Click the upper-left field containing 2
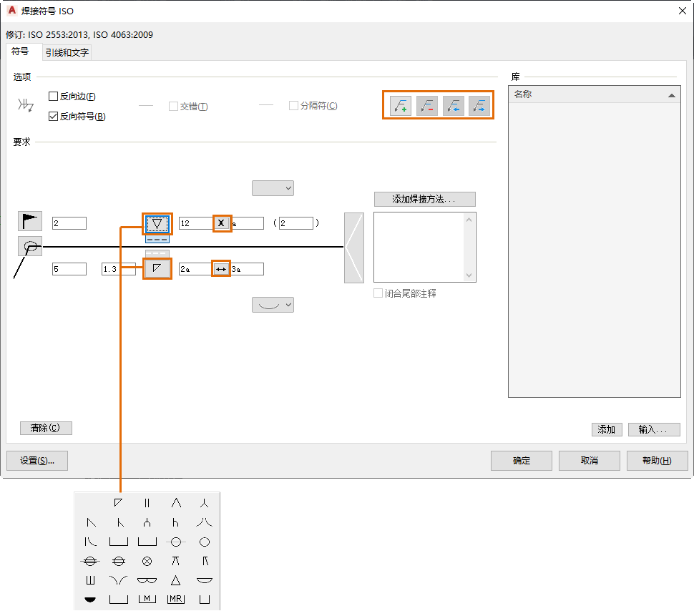Viewport: 694px width, 616px height. tap(69, 223)
